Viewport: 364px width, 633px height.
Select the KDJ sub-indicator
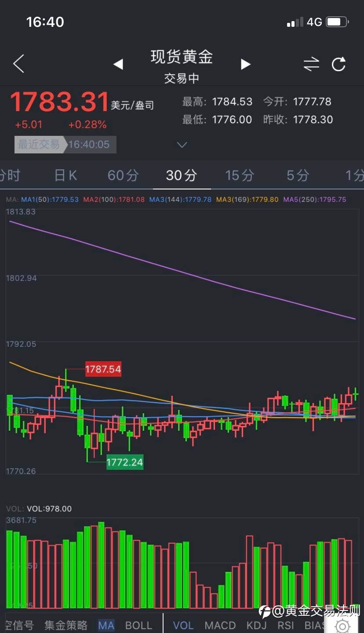click(x=256, y=625)
